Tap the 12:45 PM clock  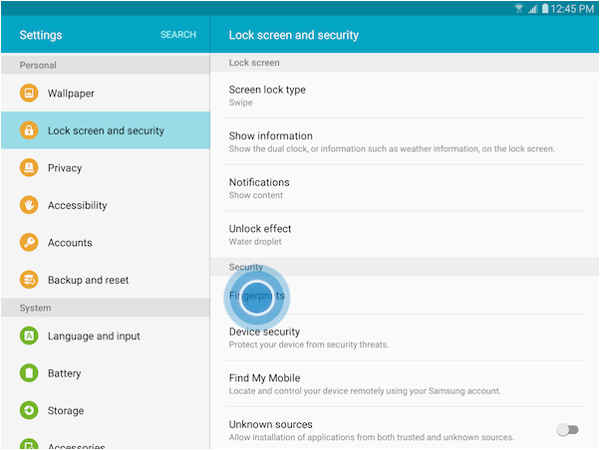[572, 8]
